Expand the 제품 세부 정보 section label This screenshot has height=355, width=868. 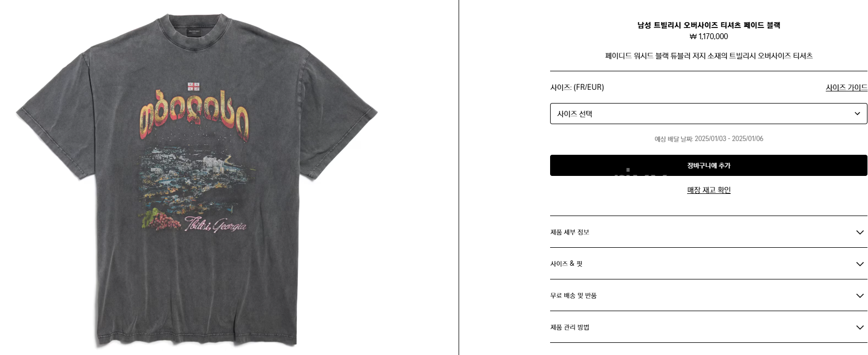coord(570,232)
